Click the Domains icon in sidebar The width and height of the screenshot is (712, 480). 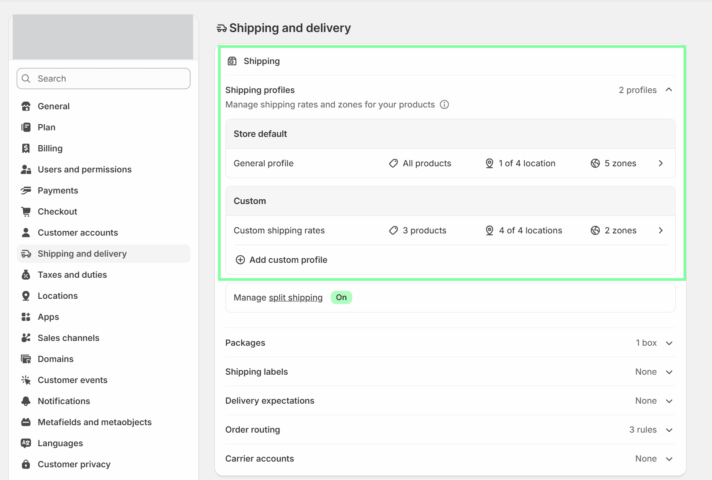pos(26,359)
